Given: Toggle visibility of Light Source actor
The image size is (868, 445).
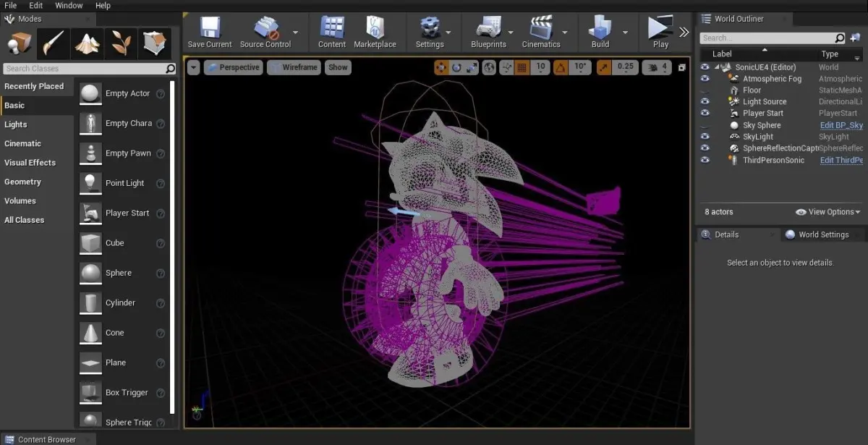Looking at the screenshot, I should (705, 102).
